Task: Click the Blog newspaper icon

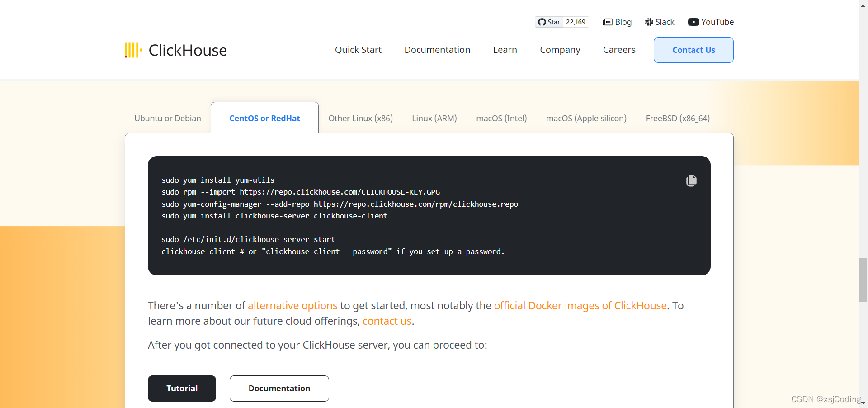Action: click(607, 22)
